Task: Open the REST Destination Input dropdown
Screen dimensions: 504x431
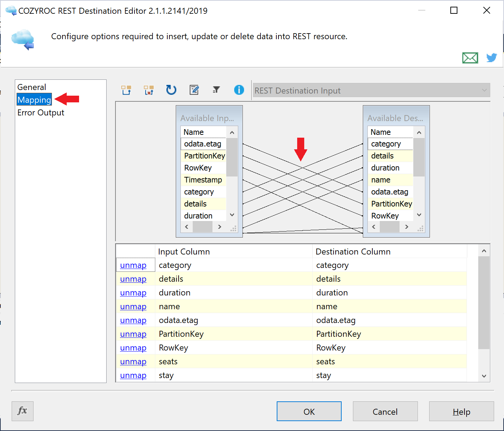Action: 371,90
